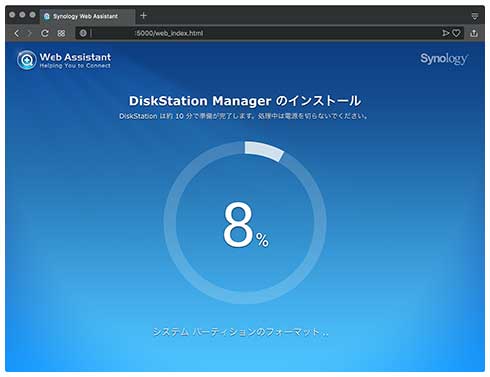Viewport: 490px width, 377px height.
Task: Go back with the browser back arrow
Action: 17,33
